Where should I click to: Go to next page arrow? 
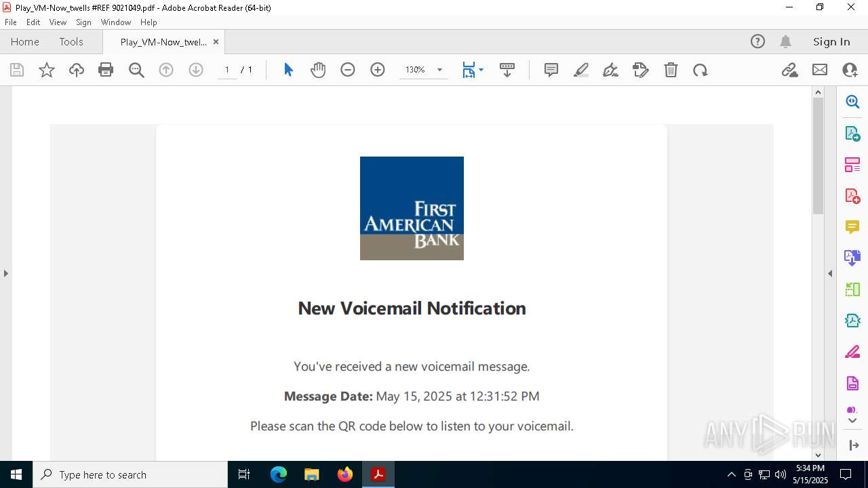pos(196,70)
